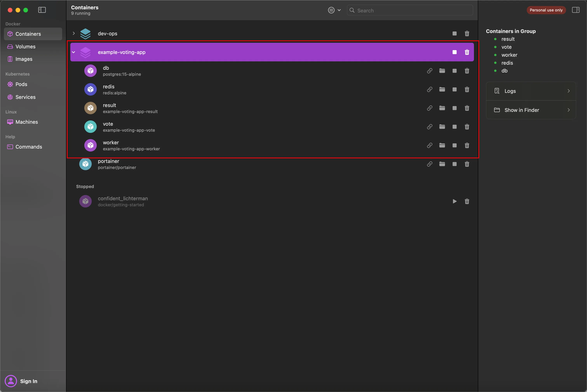Browse files of the redis container
The width and height of the screenshot is (587, 392).
(442, 89)
